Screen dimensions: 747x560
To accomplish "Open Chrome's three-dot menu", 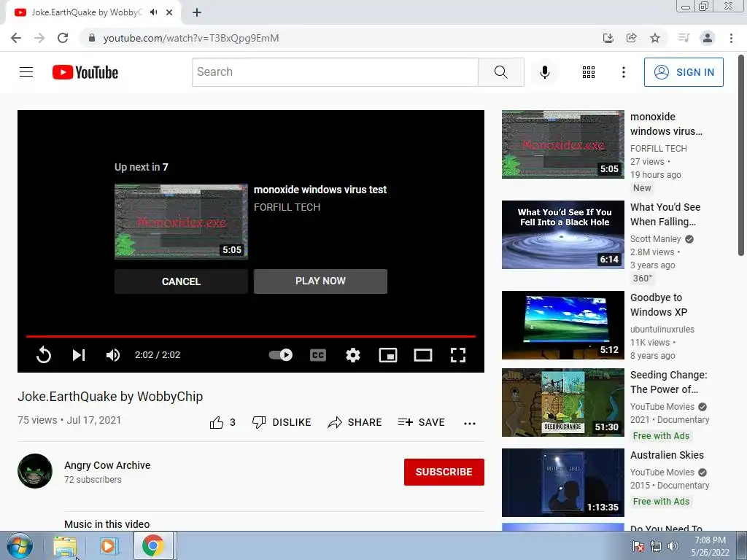I will (731, 38).
